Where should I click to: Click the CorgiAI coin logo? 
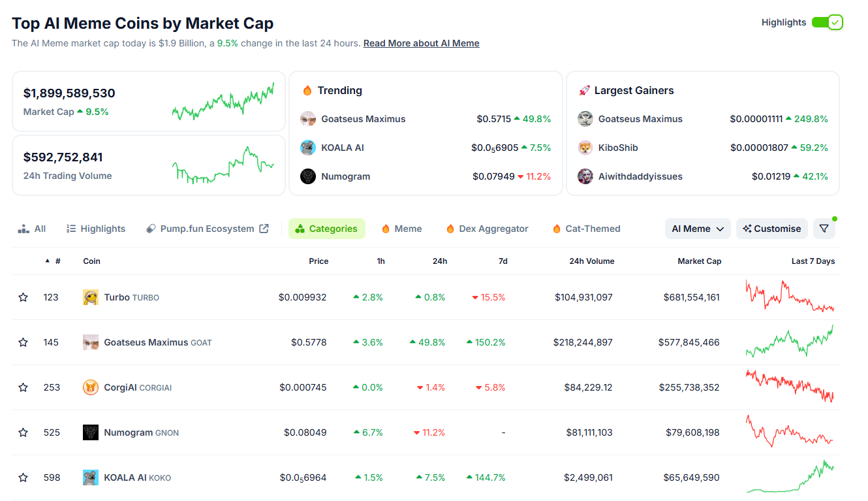pyautogui.click(x=91, y=387)
